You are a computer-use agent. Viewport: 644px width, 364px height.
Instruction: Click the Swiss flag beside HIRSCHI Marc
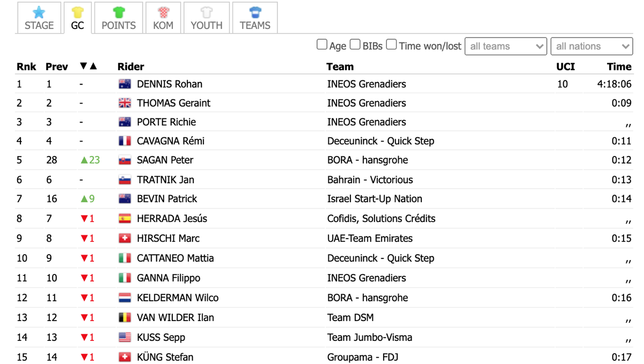point(125,239)
